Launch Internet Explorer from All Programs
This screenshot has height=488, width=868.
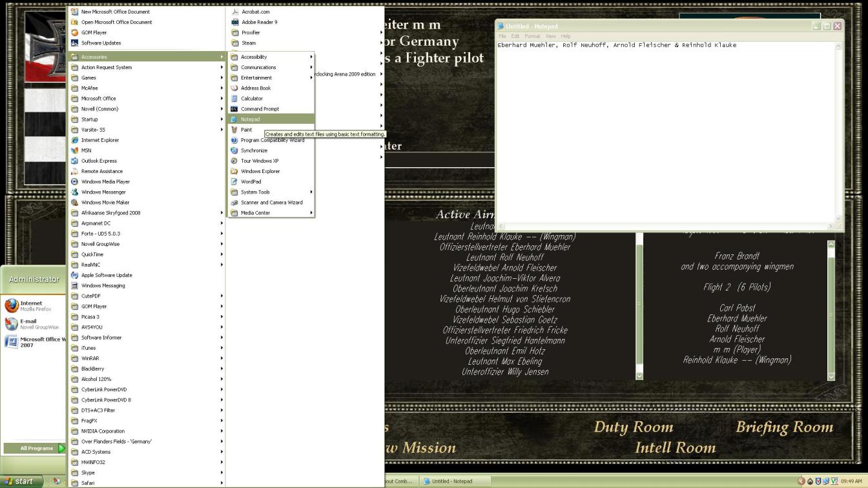pyautogui.click(x=147, y=140)
